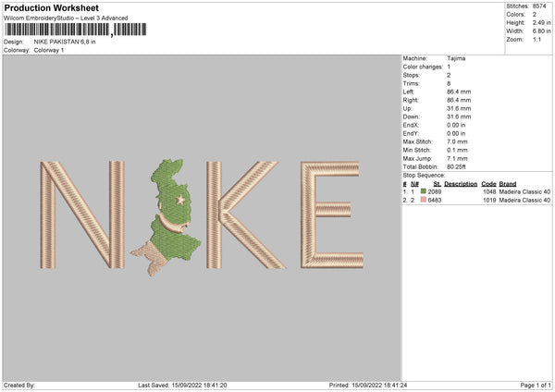This screenshot has width=555, height=392.
Task: Click the green thread color swatch for stop 1
Action: coord(424,191)
